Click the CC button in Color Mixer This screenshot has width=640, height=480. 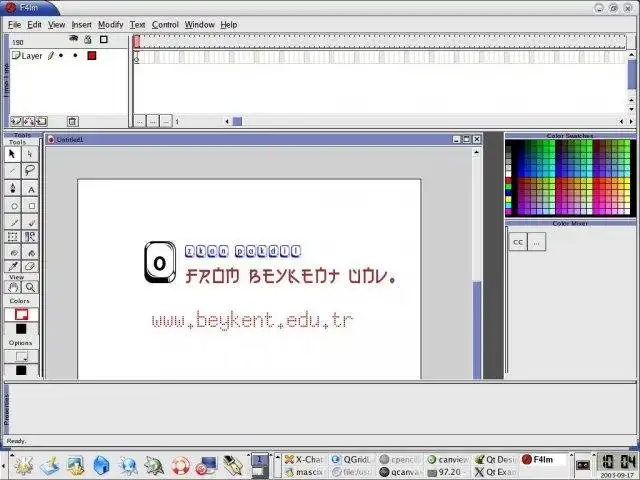pyautogui.click(x=518, y=242)
